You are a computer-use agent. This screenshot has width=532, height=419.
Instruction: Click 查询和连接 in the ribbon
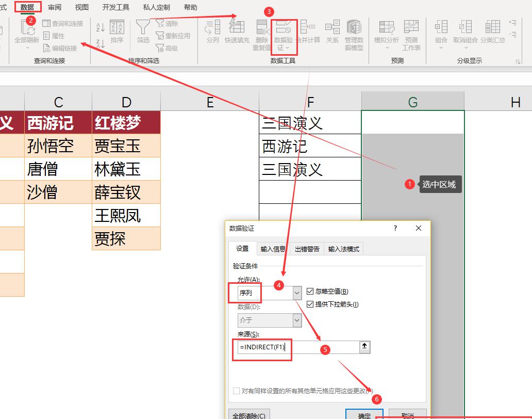point(63,23)
